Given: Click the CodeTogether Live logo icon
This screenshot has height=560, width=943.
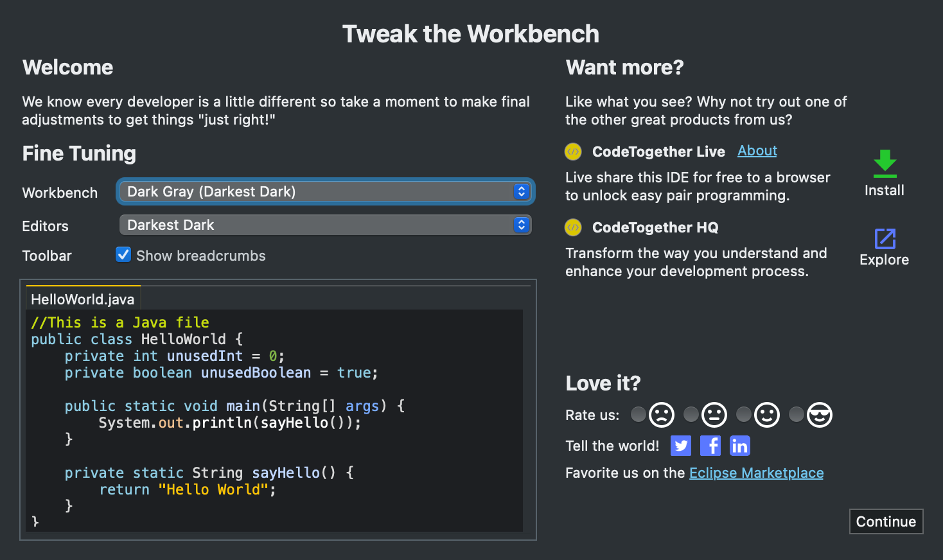Looking at the screenshot, I should [573, 152].
